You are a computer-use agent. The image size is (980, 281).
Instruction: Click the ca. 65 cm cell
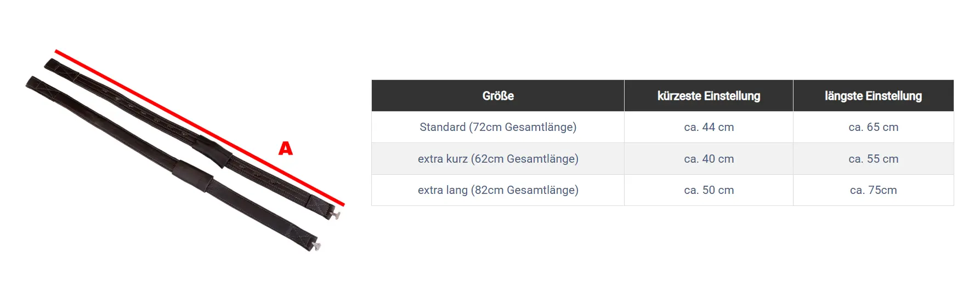click(873, 127)
